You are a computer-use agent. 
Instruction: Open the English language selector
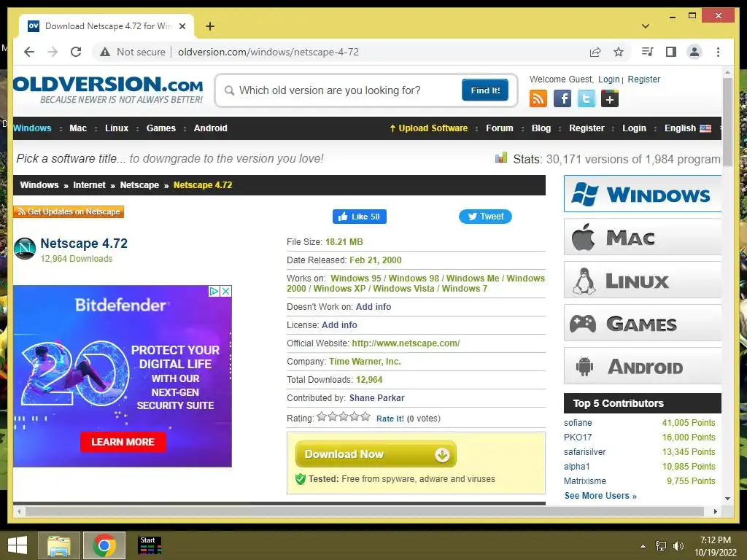[x=687, y=128]
